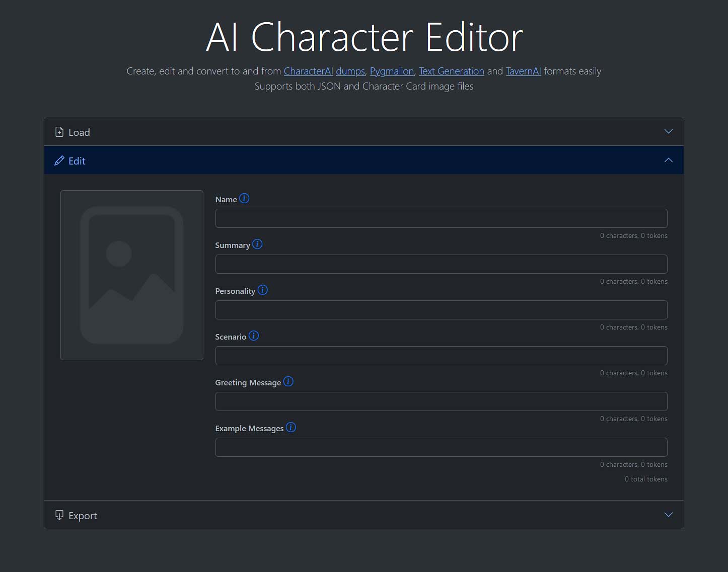728x572 pixels.
Task: Click inside the Name input field
Action: pos(441,218)
